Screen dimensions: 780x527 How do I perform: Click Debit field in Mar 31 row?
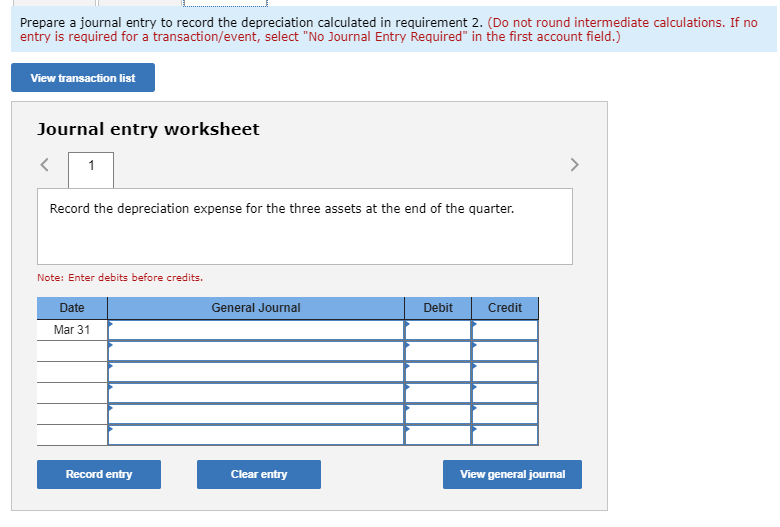point(438,330)
